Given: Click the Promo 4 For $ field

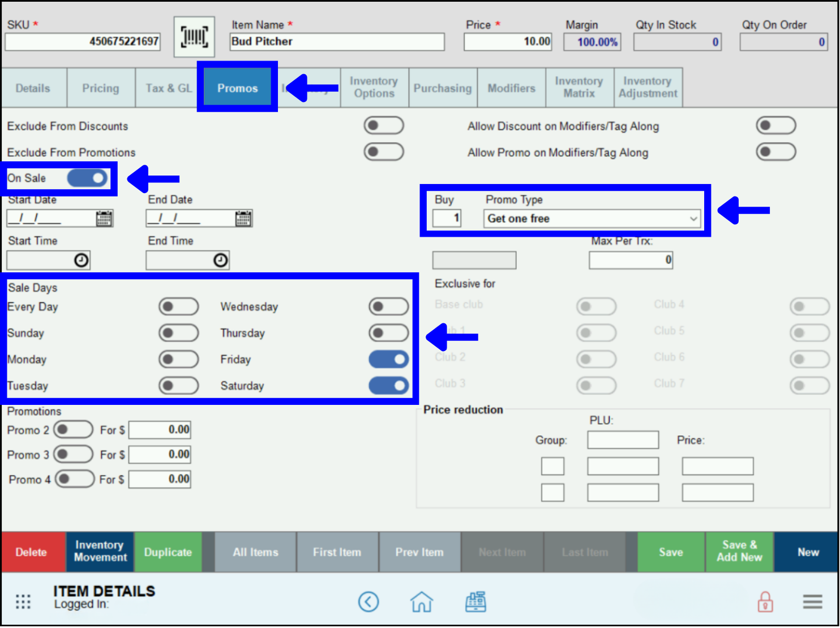Looking at the screenshot, I should click(x=160, y=479).
